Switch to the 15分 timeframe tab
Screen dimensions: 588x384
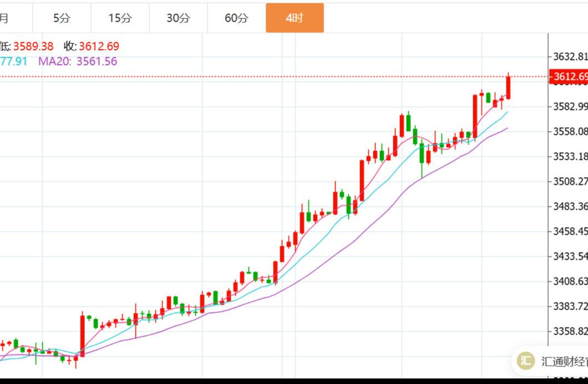[120, 18]
